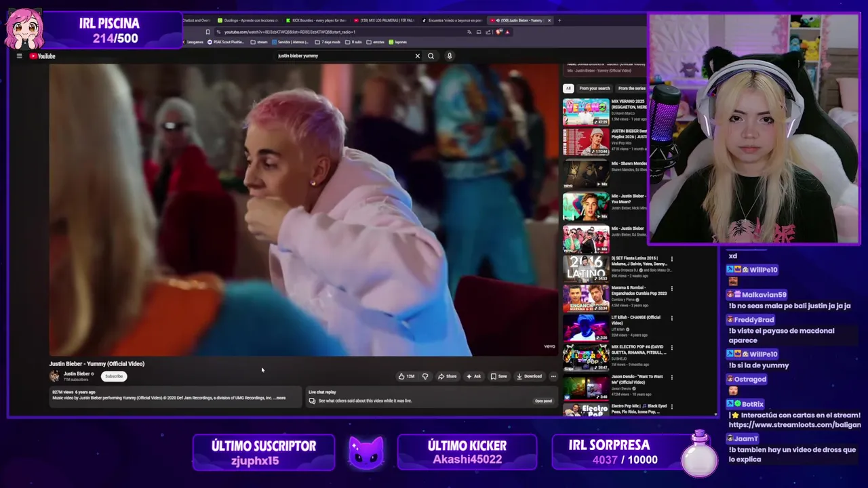Switch to the MIX LOS PALMERAS browser tab
Screen dimensions: 868x488
[x=383, y=20]
